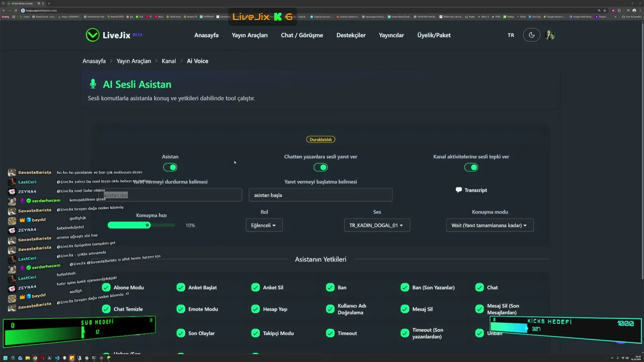Toggle Kullanıcı Adı Doğrulama permission

point(330,309)
